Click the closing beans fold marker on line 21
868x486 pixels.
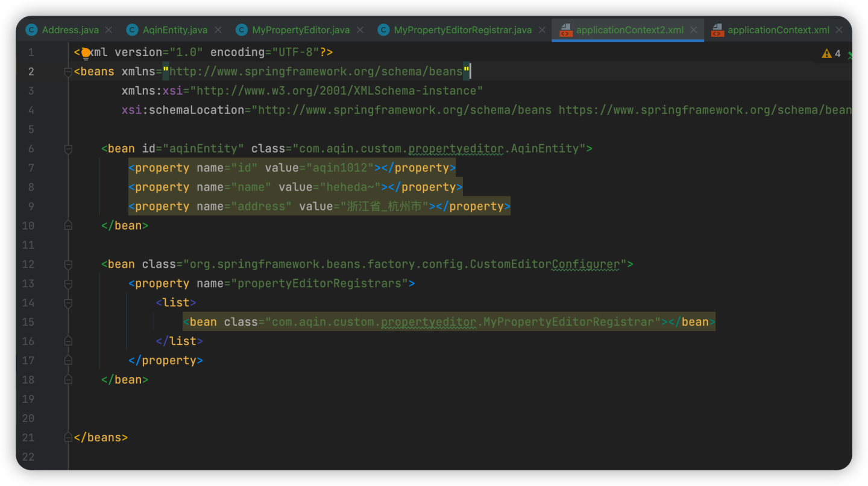click(x=68, y=438)
